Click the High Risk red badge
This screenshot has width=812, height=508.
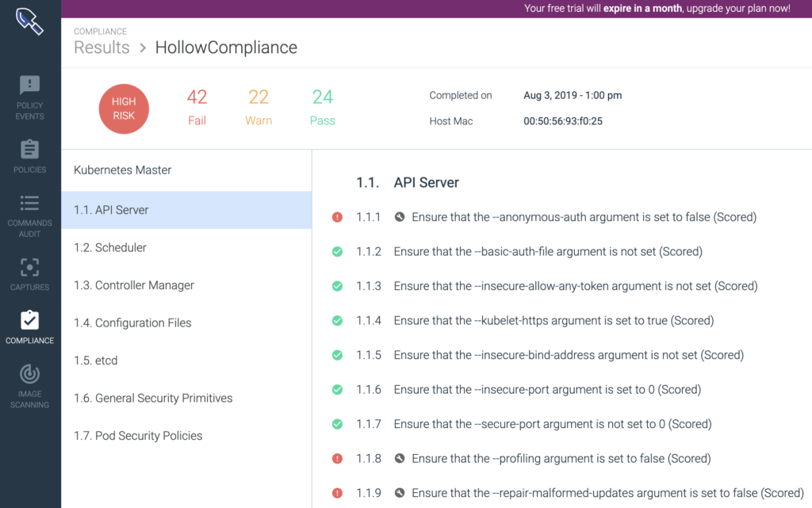(124, 109)
